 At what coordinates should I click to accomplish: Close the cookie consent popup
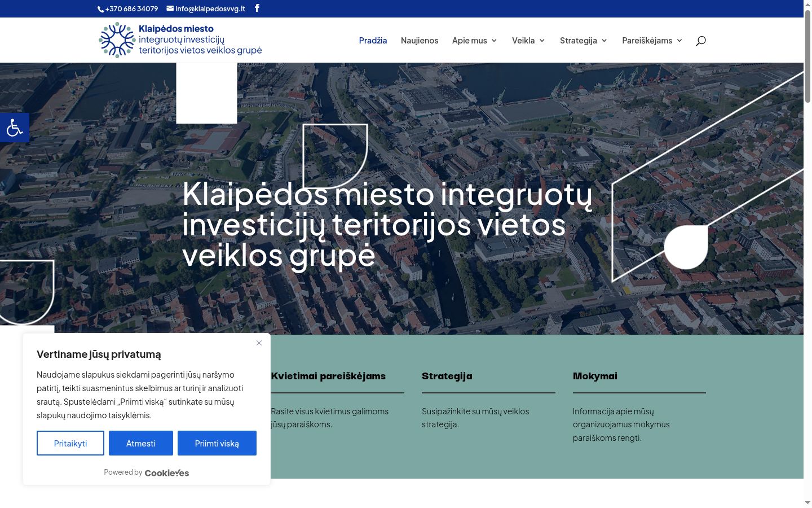click(259, 343)
